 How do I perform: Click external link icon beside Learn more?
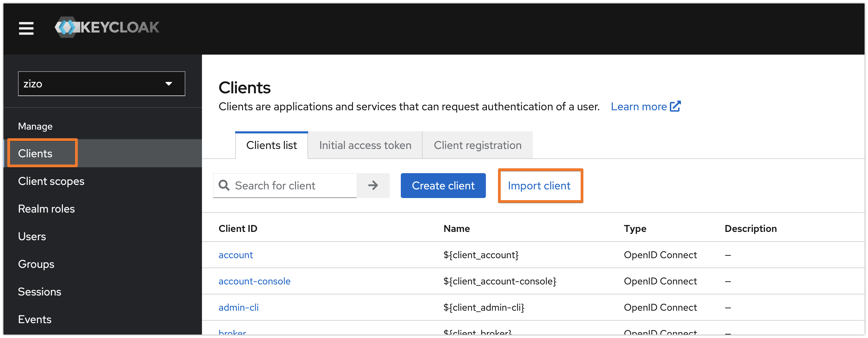click(x=675, y=106)
